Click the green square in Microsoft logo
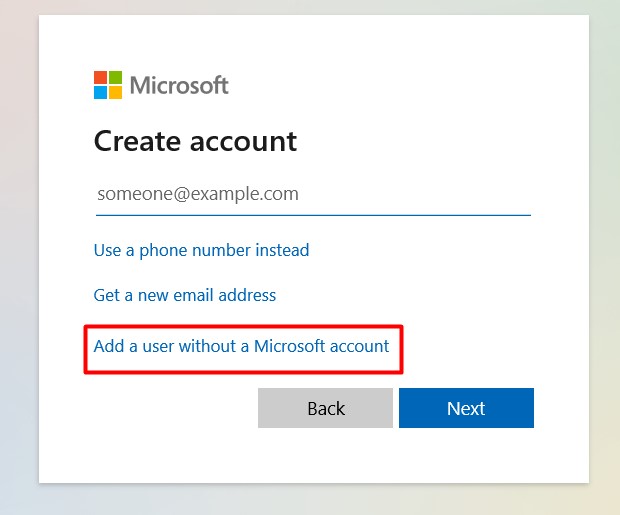This screenshot has height=515, width=620. [x=116, y=78]
